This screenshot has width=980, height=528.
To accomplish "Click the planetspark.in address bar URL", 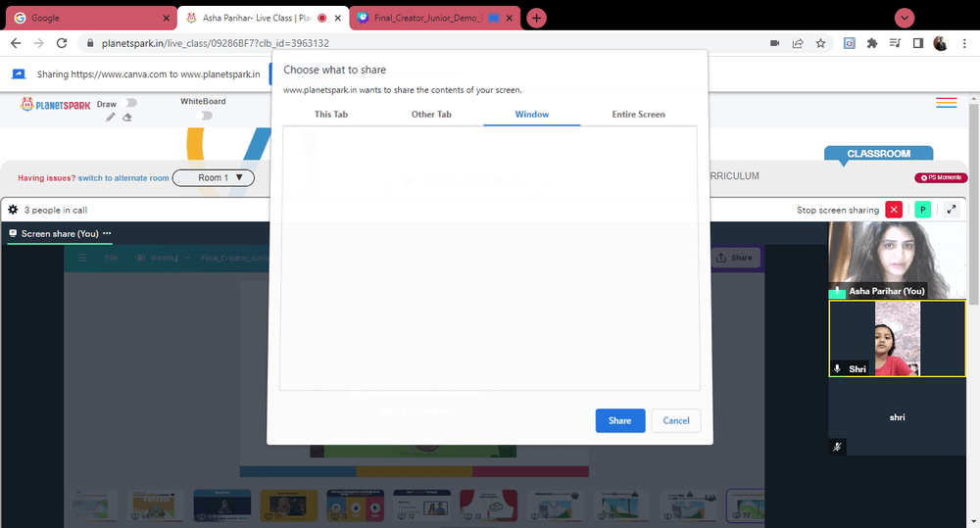I will tap(215, 43).
